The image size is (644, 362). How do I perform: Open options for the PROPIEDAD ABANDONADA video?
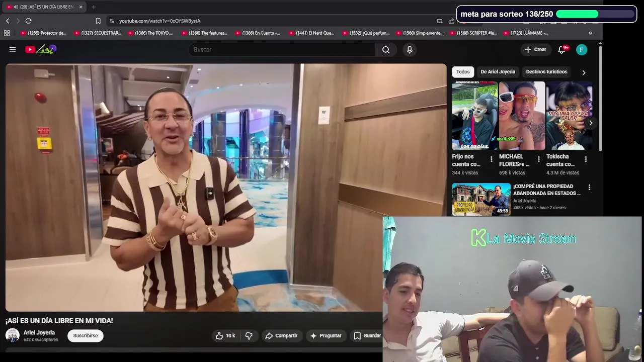click(x=589, y=187)
